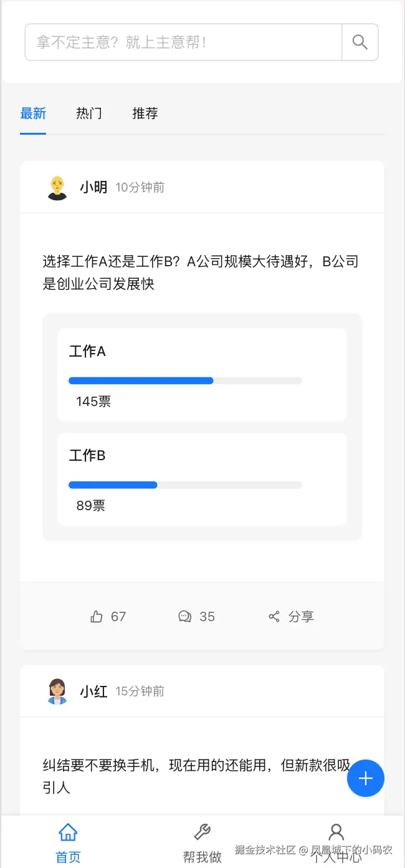
Task: Tap the blue plus floating button
Action: tap(366, 778)
